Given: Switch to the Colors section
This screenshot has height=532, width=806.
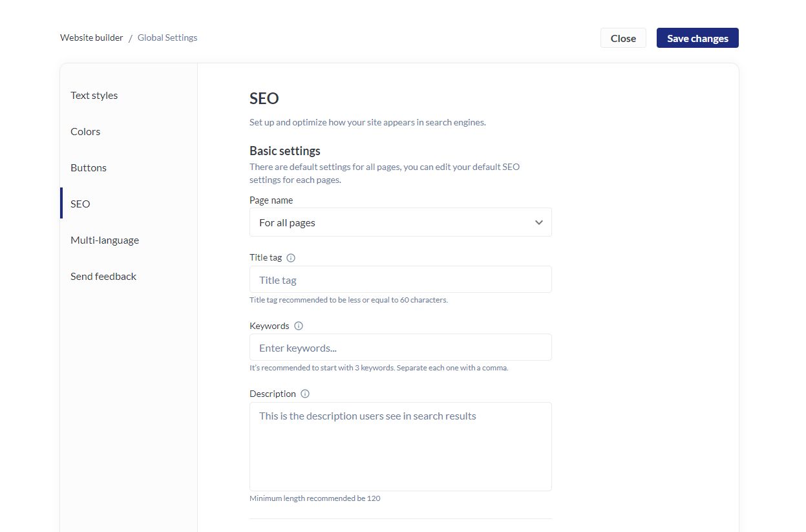Looking at the screenshot, I should click(x=85, y=132).
